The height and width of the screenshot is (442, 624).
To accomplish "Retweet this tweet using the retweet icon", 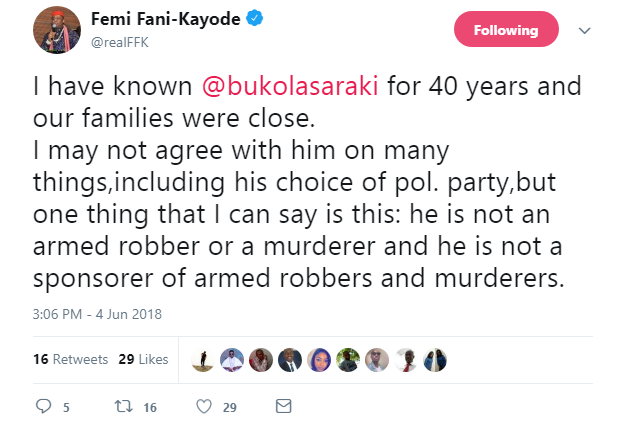I will click(123, 407).
